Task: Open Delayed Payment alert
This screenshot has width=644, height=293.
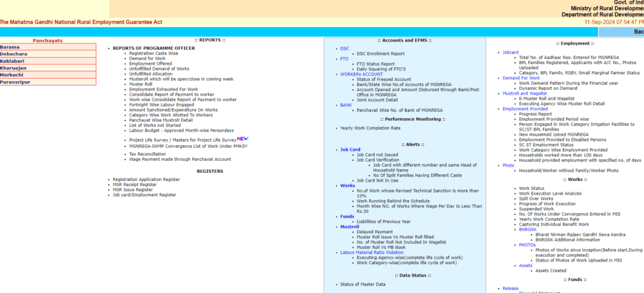Action: tap(375, 232)
